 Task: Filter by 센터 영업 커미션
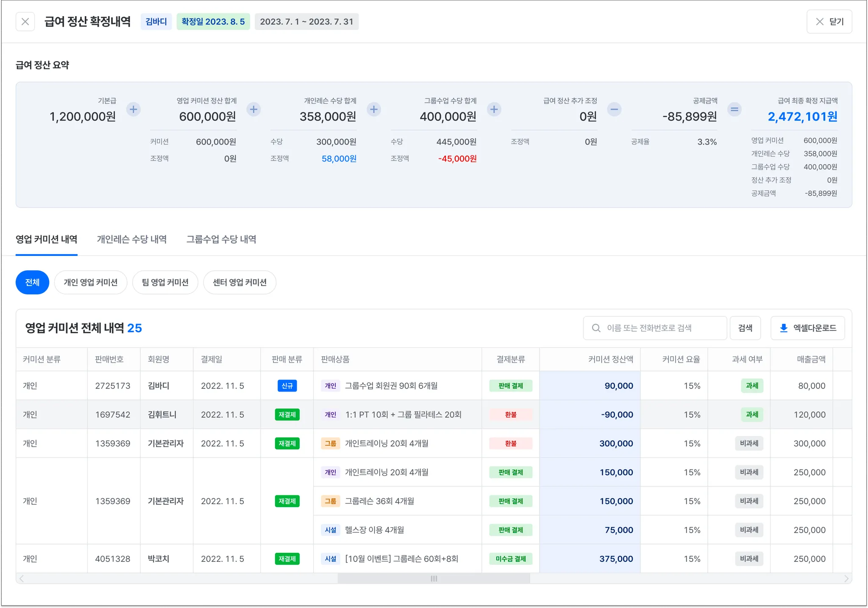239,283
